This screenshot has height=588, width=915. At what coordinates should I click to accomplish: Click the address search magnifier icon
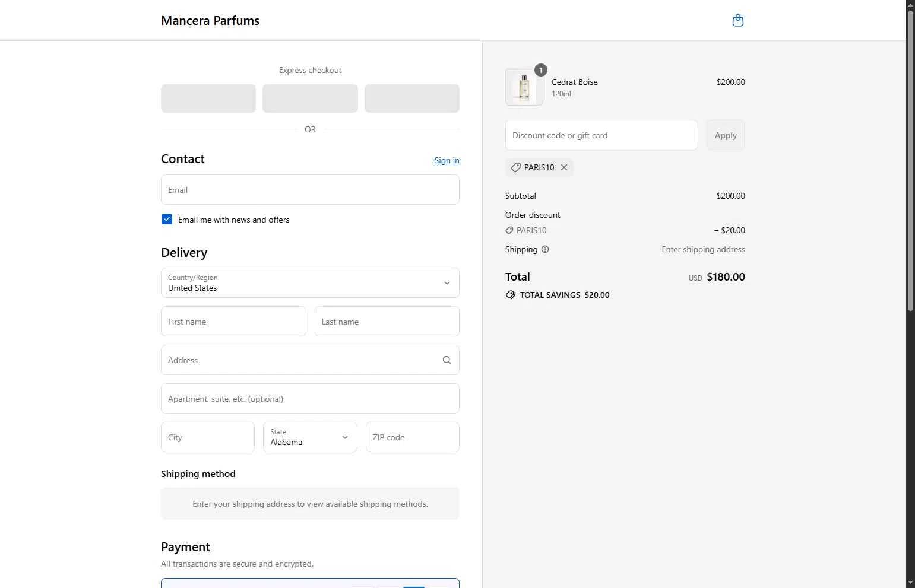click(x=447, y=360)
